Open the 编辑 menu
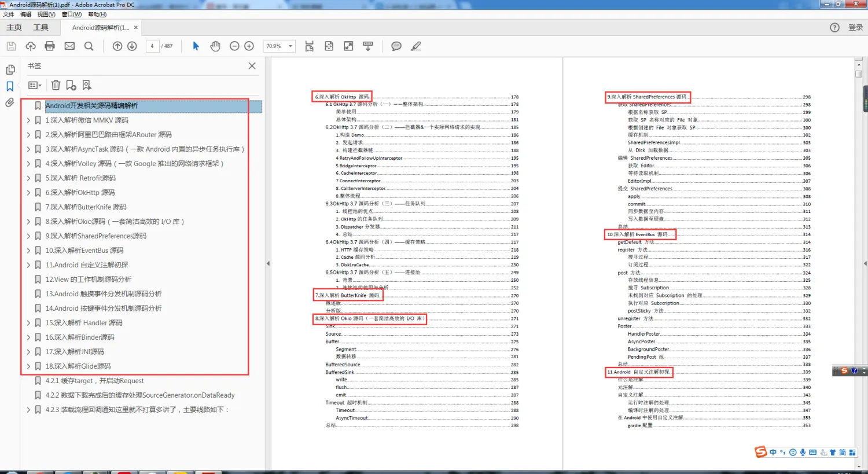This screenshot has width=868, height=474. [x=25, y=14]
